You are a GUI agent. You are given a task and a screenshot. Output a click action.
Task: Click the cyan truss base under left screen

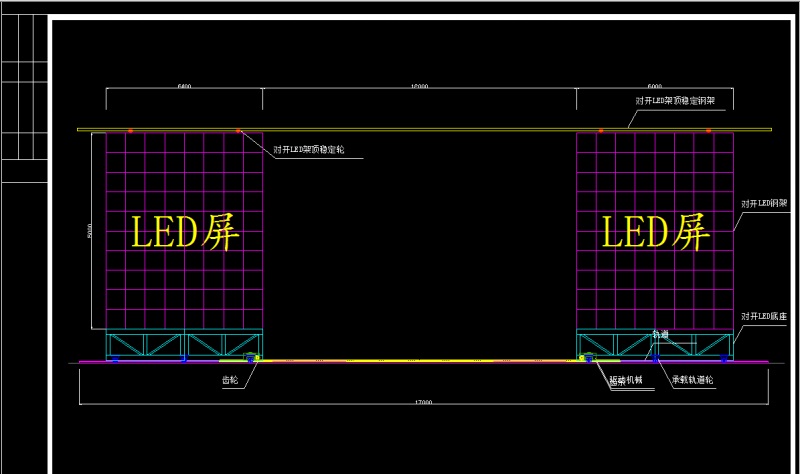tap(185, 343)
